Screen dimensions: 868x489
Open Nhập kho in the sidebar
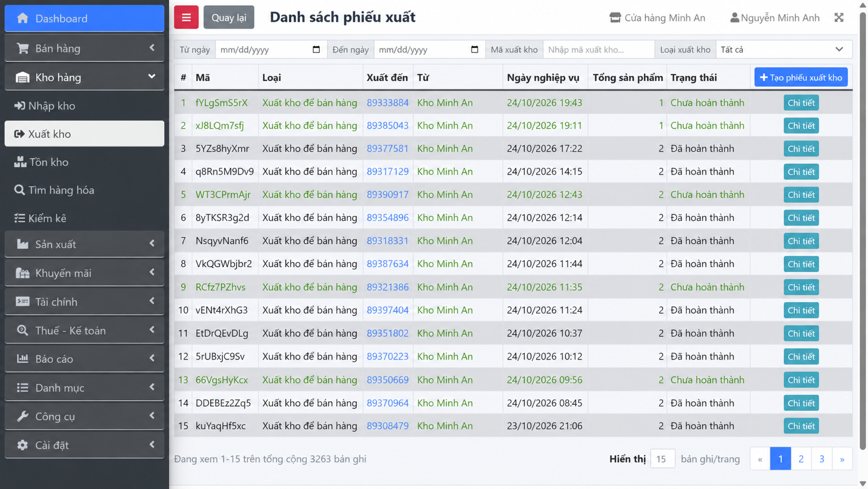point(85,105)
